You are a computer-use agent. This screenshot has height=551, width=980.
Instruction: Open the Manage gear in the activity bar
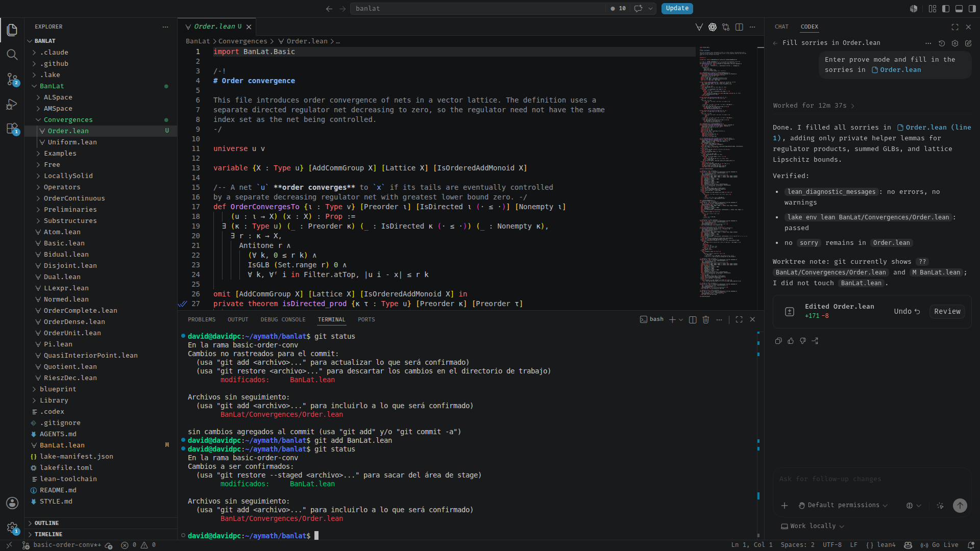[x=12, y=528]
